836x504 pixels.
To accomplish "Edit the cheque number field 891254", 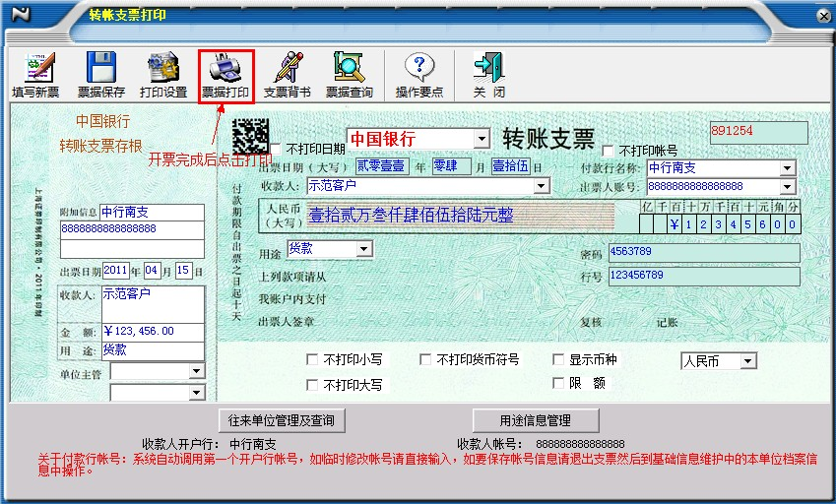I will point(758,133).
